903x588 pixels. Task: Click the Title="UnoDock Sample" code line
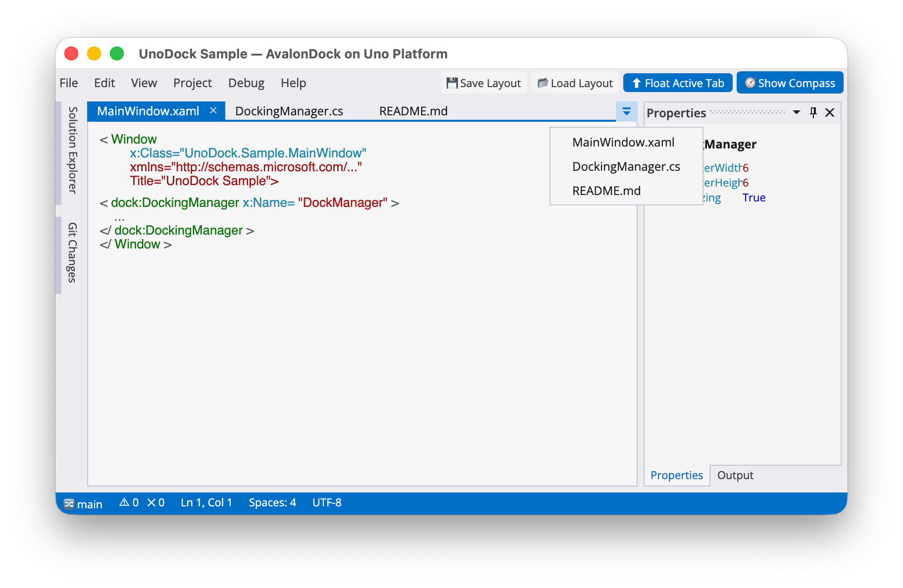coord(204,181)
